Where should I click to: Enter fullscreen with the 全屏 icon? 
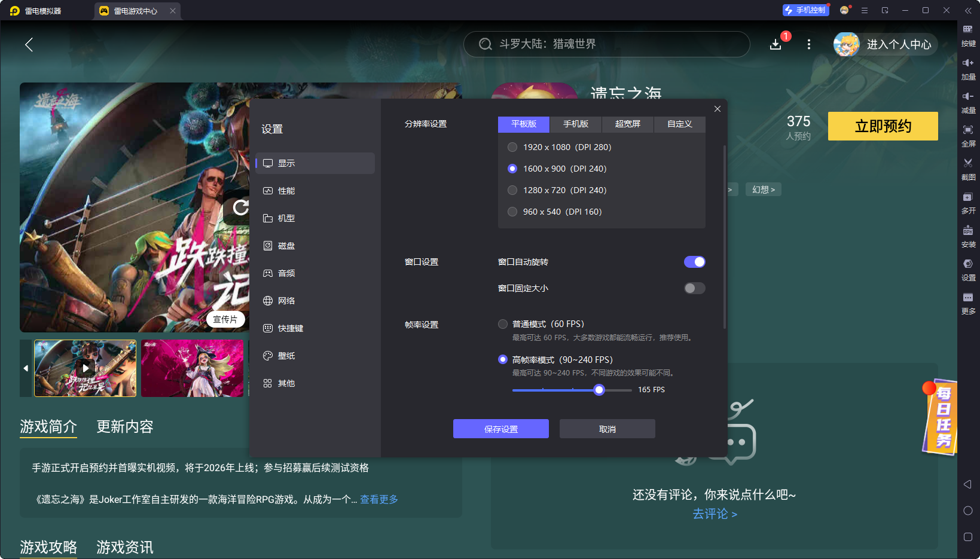tap(968, 136)
